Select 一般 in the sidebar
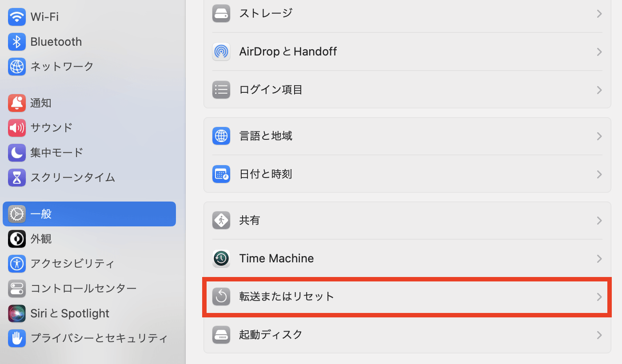 (89, 214)
